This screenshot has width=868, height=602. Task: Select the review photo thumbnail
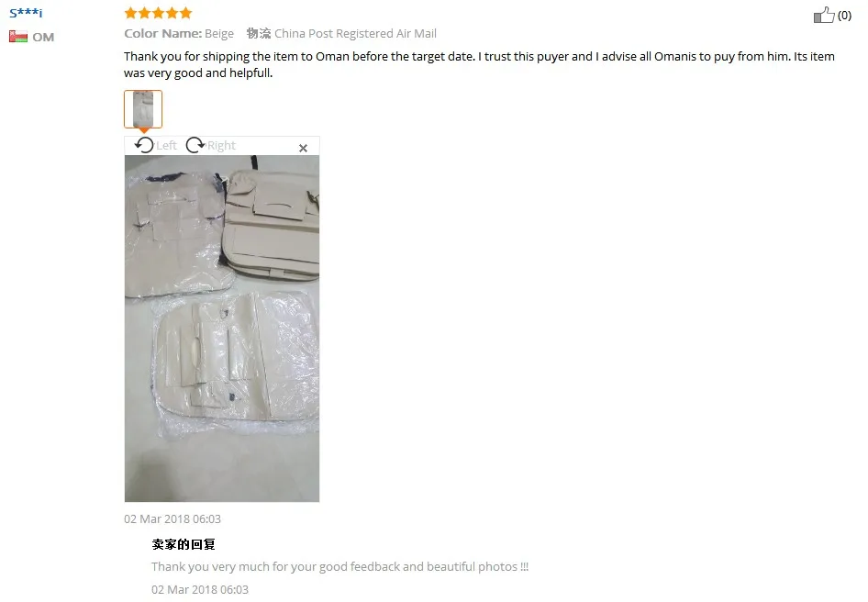143,109
